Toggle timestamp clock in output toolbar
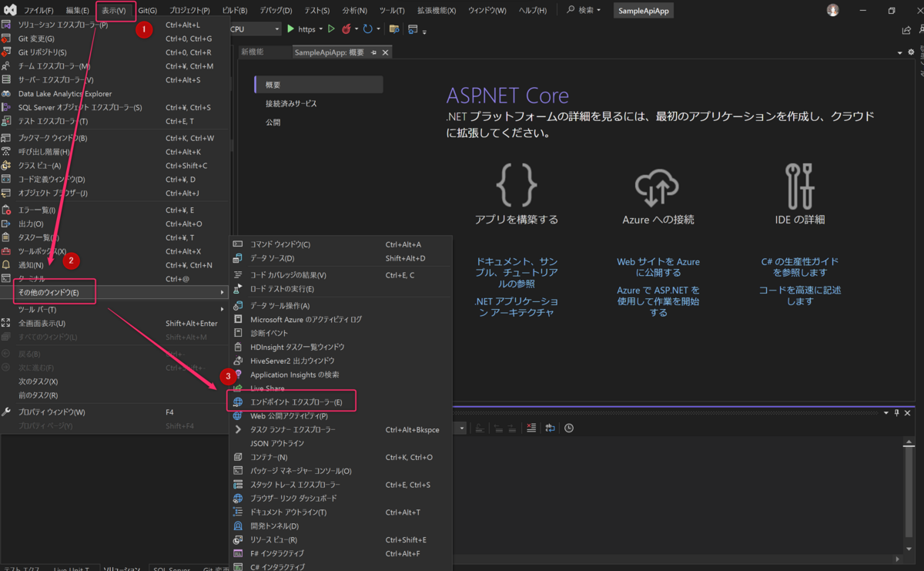This screenshot has height=571, width=924. point(569,428)
